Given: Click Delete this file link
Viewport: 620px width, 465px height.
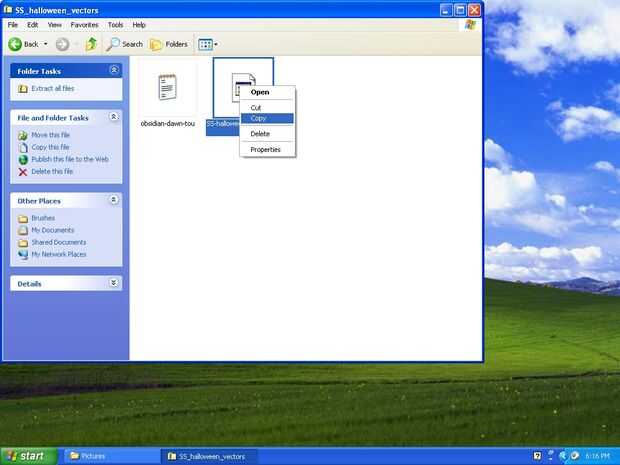Looking at the screenshot, I should point(52,172).
